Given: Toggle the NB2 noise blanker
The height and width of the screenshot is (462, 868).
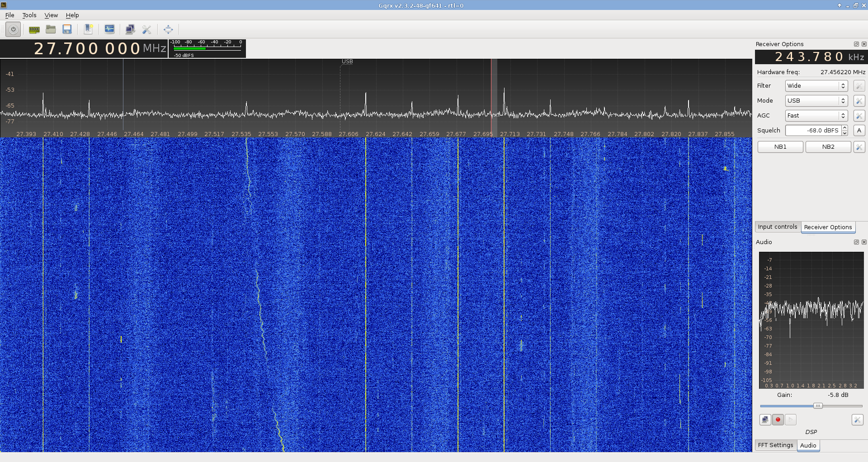Looking at the screenshot, I should [828, 147].
